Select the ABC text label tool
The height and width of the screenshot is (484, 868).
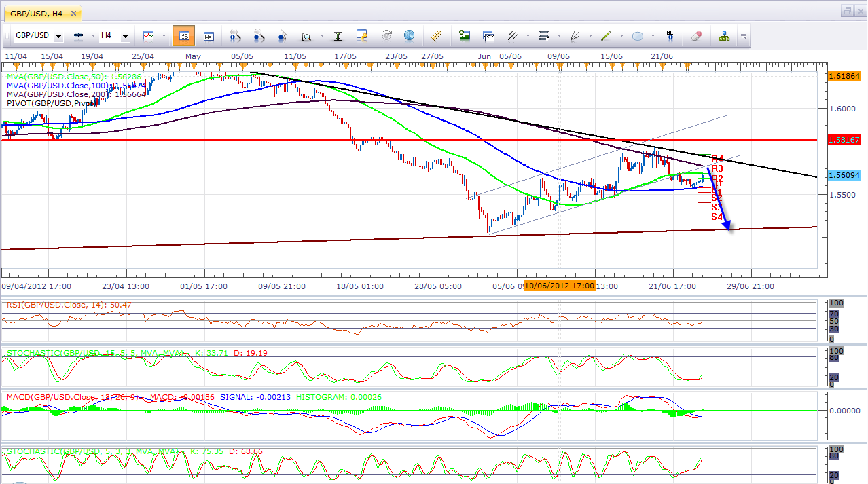(668, 35)
